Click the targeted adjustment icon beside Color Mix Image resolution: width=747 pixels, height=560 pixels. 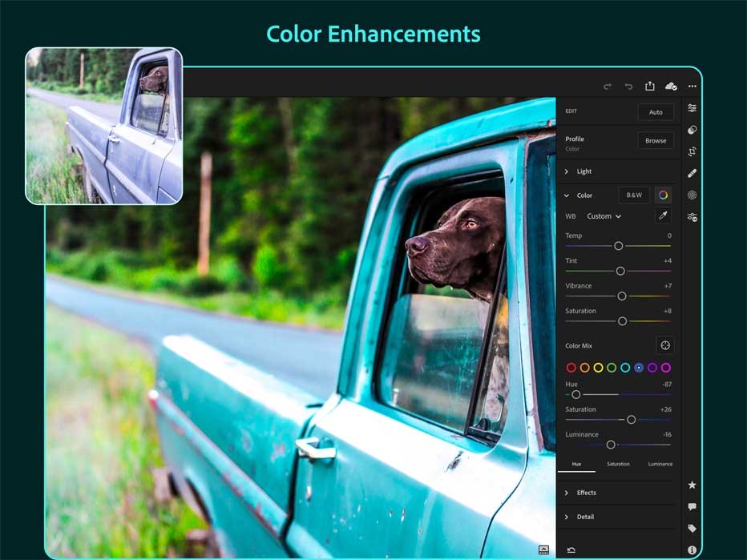(x=665, y=345)
